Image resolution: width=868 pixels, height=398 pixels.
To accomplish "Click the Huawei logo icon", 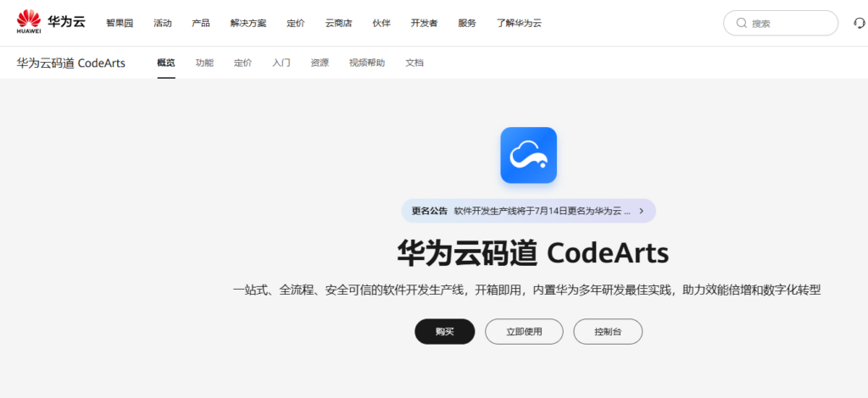I will [x=29, y=21].
